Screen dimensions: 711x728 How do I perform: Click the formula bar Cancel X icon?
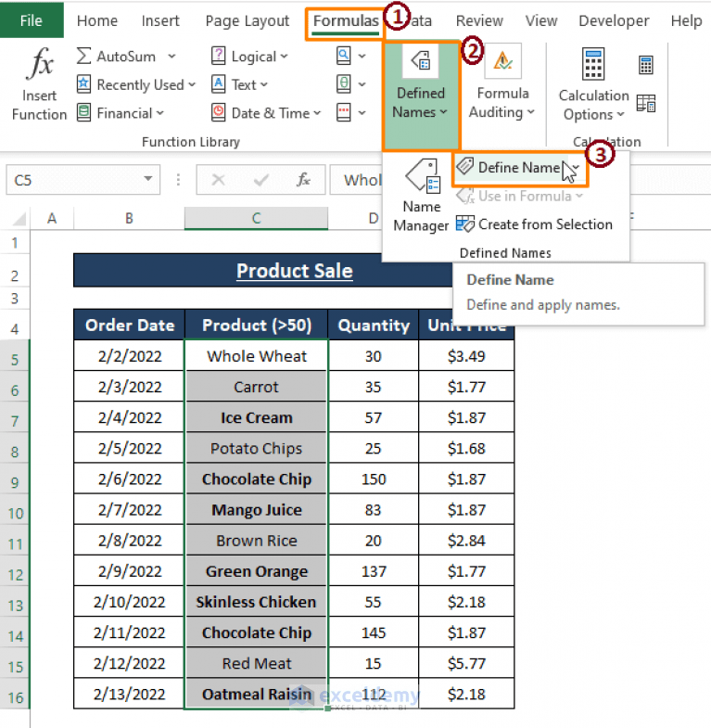coord(218,180)
